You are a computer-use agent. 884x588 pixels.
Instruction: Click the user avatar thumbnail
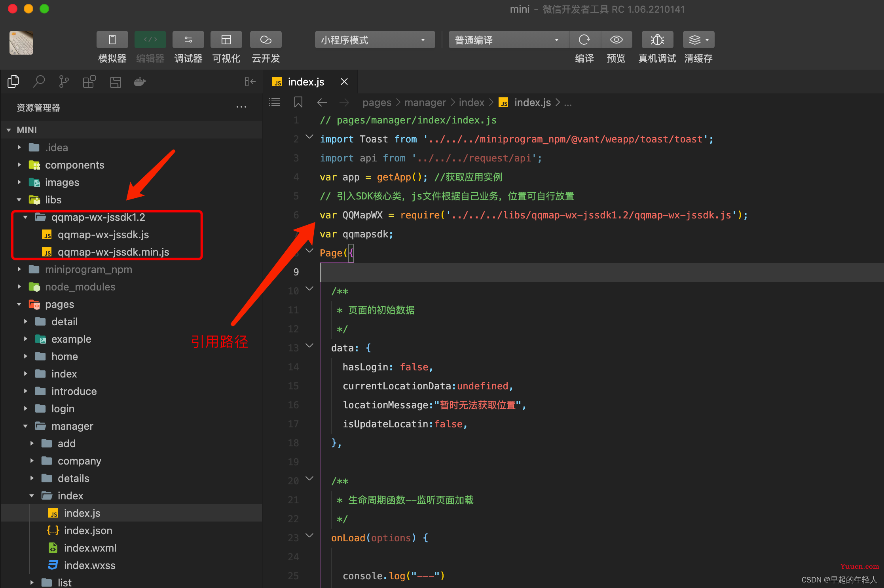click(x=21, y=43)
